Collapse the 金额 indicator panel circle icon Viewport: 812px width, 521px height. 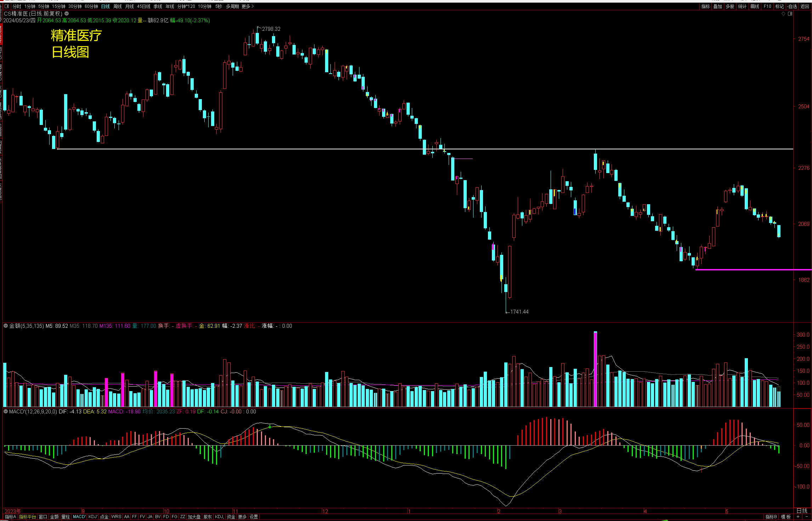[6, 326]
